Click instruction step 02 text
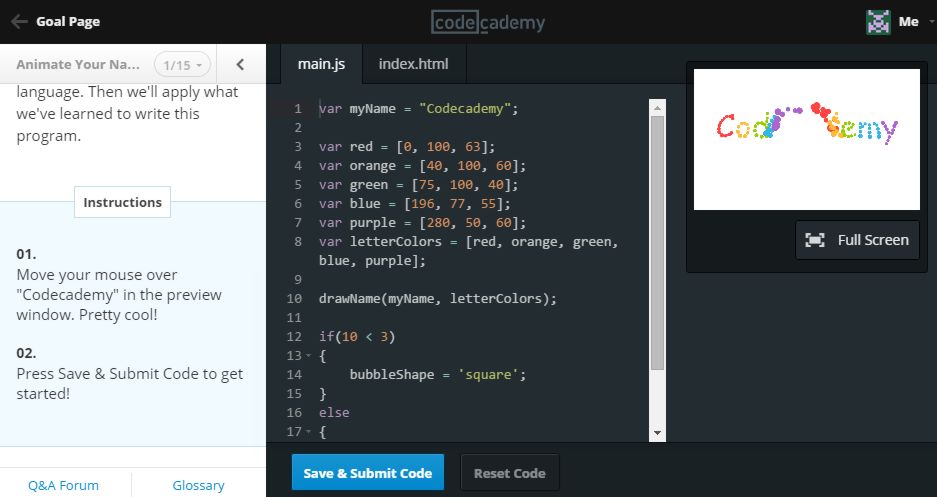Image resolution: width=937 pixels, height=497 pixels. [130, 384]
